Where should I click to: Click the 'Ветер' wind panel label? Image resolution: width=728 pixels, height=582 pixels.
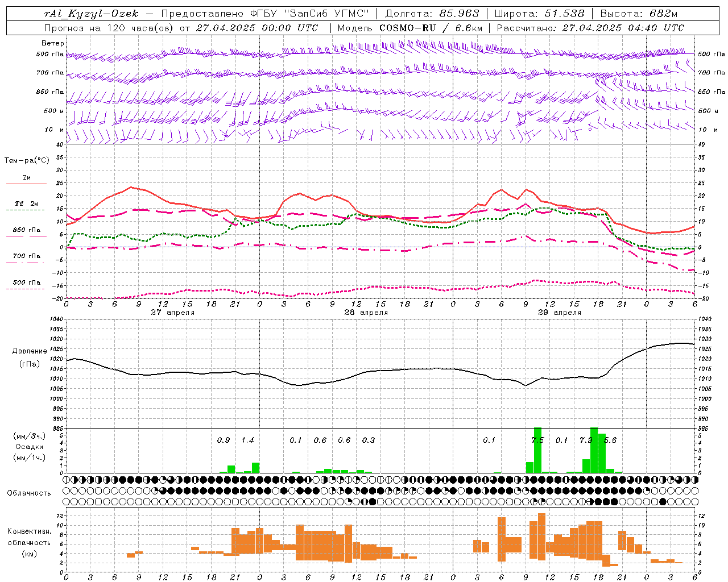tap(53, 43)
